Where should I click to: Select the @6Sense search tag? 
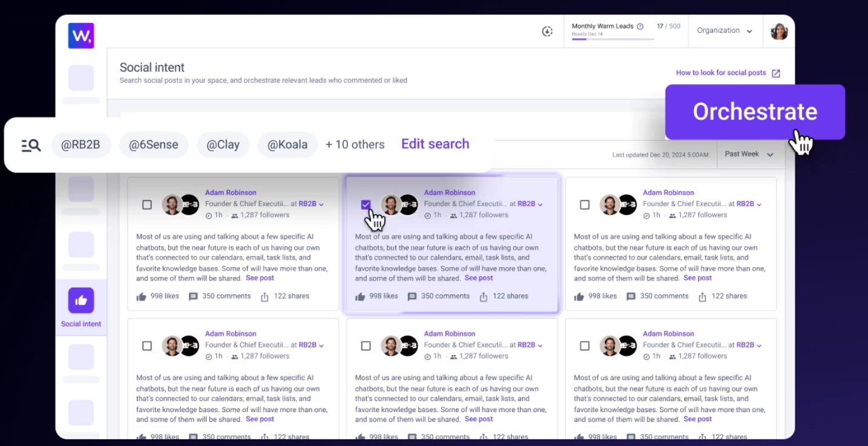coord(154,145)
